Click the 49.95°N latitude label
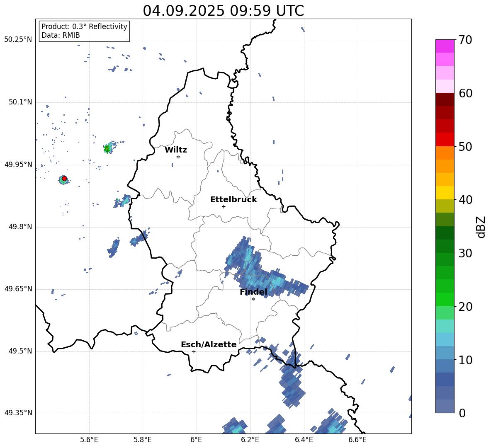 point(18,165)
